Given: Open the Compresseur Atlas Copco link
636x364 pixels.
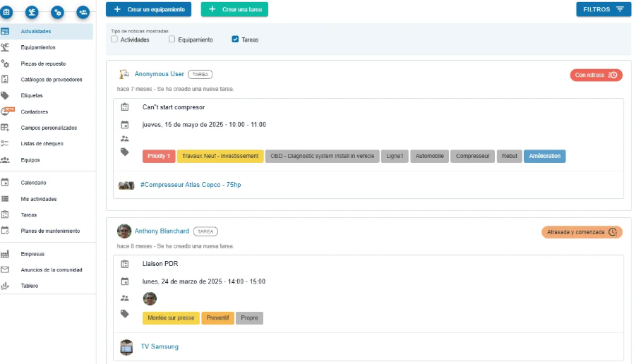Looking at the screenshot, I should (191, 185).
